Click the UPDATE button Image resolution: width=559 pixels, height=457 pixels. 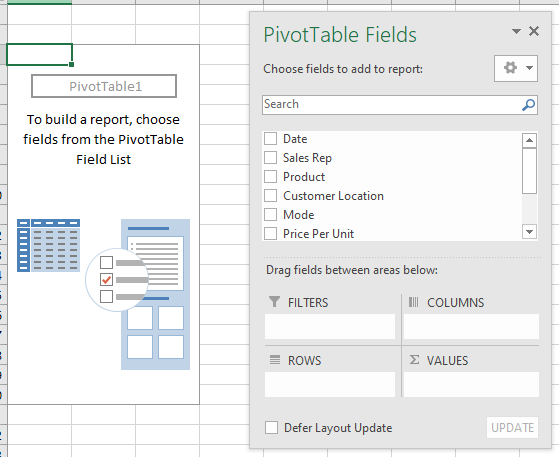tap(512, 427)
